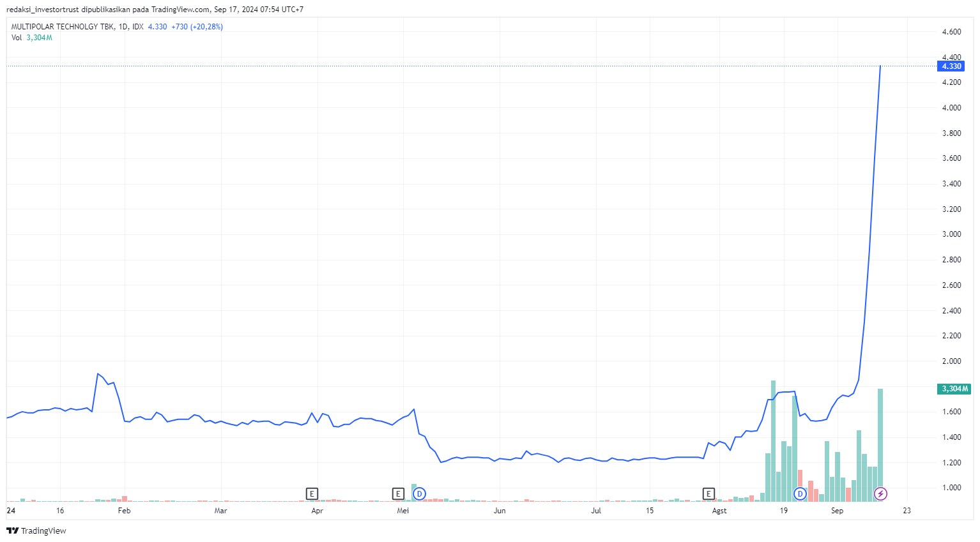Click the 1.200 price axis label
Viewport: 980px width, 542px height.
click(x=951, y=463)
